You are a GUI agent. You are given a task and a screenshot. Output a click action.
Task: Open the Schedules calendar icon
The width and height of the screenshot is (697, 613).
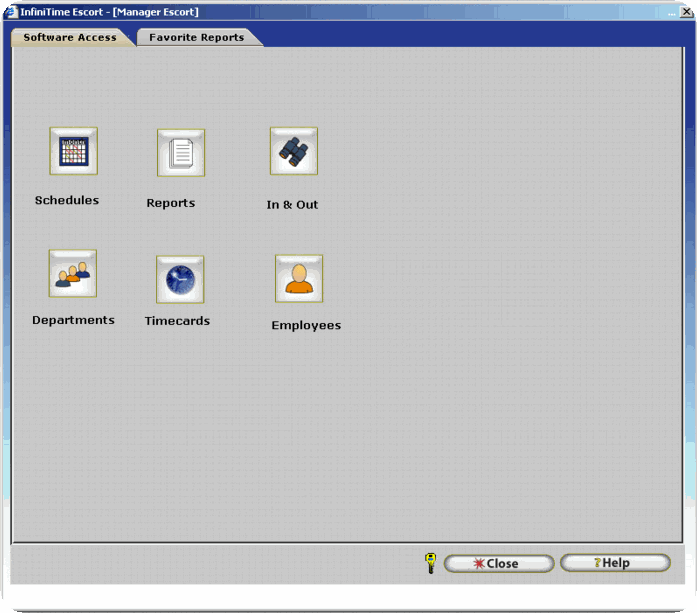coord(73,151)
